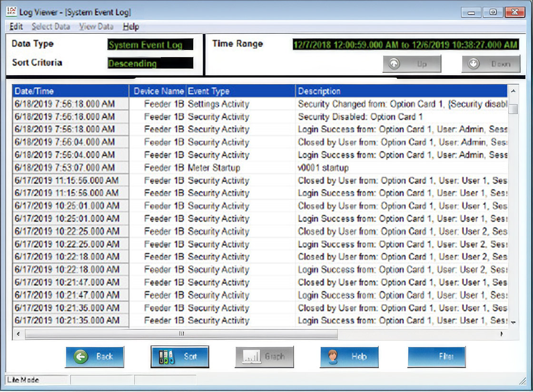Click the round arrow icon on Up button
The width and height of the screenshot is (533, 392).
pyautogui.click(x=395, y=64)
